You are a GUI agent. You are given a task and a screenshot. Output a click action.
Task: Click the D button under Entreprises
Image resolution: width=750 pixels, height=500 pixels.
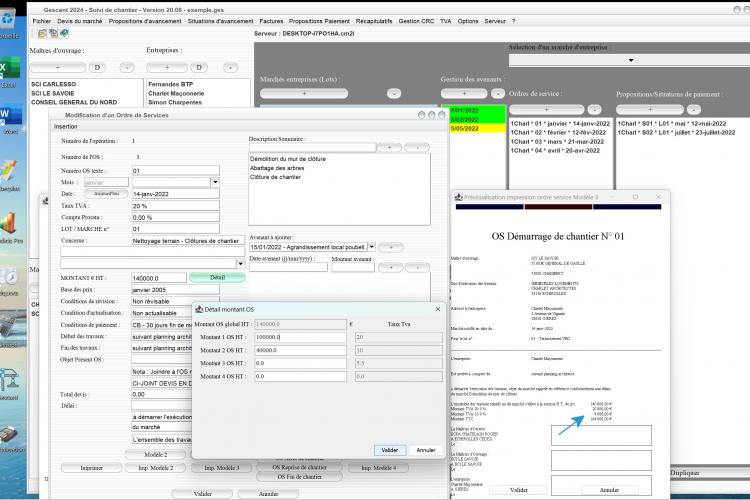pos(199,67)
